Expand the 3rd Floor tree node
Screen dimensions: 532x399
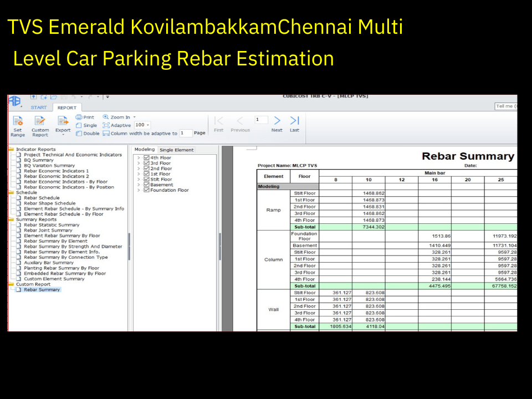point(139,163)
